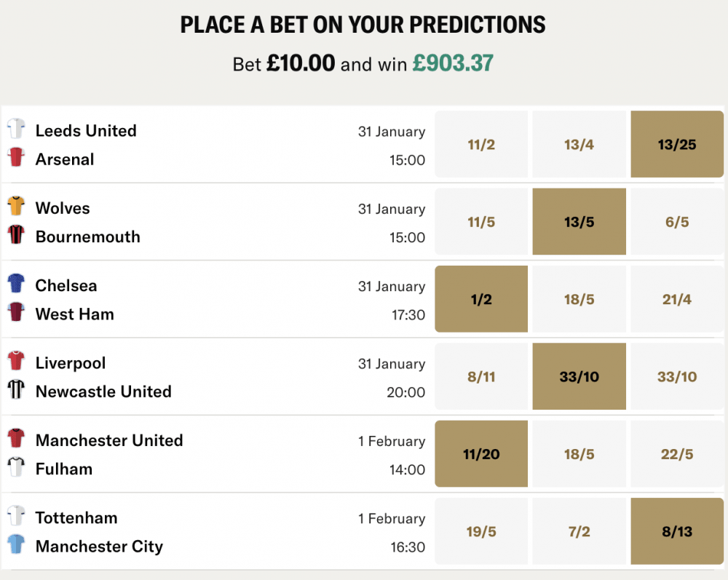
Task: Select the 18/5 draw odds for Chelsea match
Action: (x=579, y=298)
